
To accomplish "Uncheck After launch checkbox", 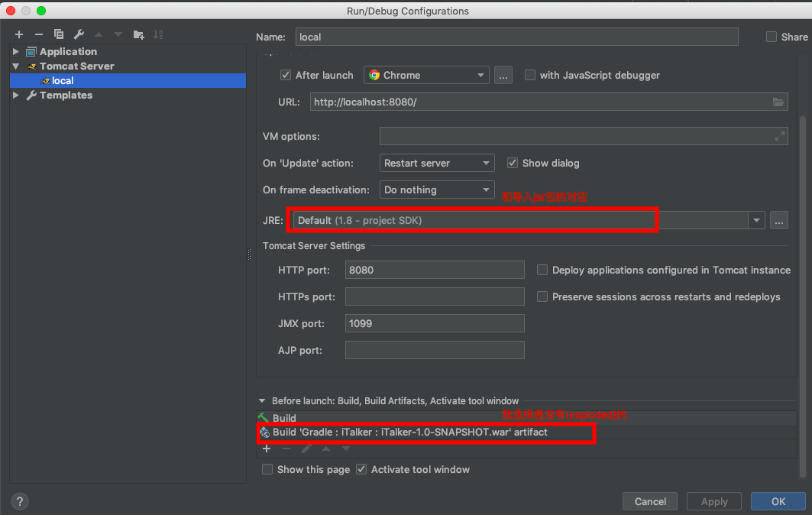I will tap(286, 75).
